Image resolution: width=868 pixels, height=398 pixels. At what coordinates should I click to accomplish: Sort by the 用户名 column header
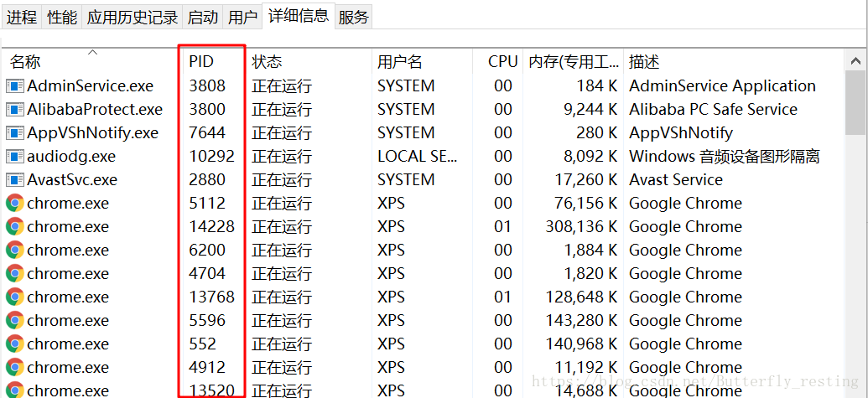point(423,61)
